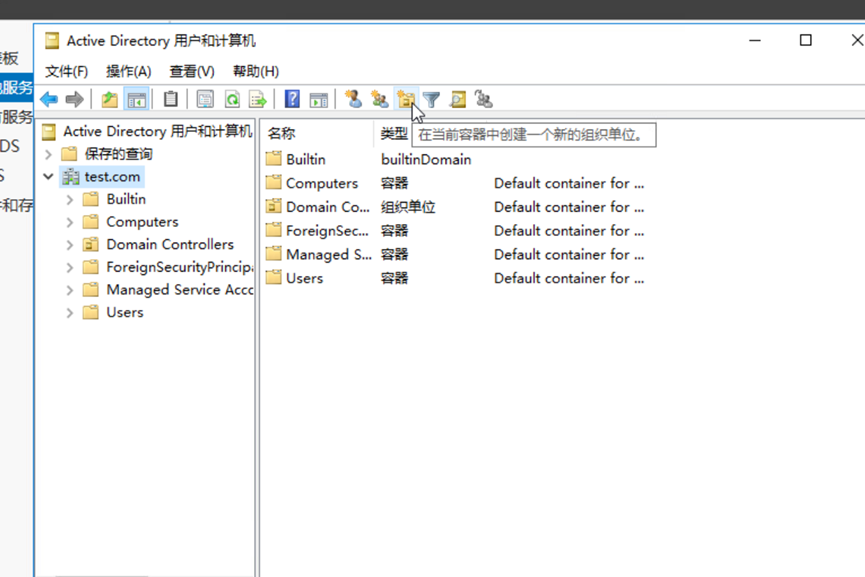Click the forward navigation arrow
This screenshot has height=577, width=865.
[x=74, y=99]
